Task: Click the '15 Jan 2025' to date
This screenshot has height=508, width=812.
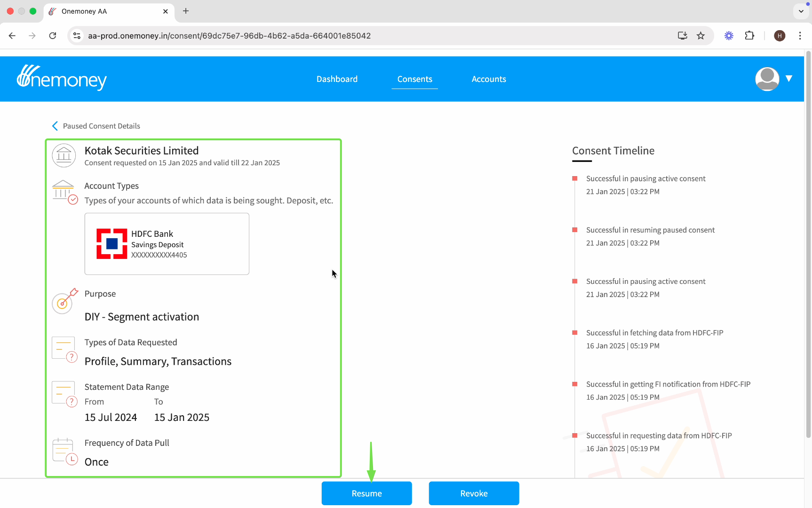Action: click(182, 418)
